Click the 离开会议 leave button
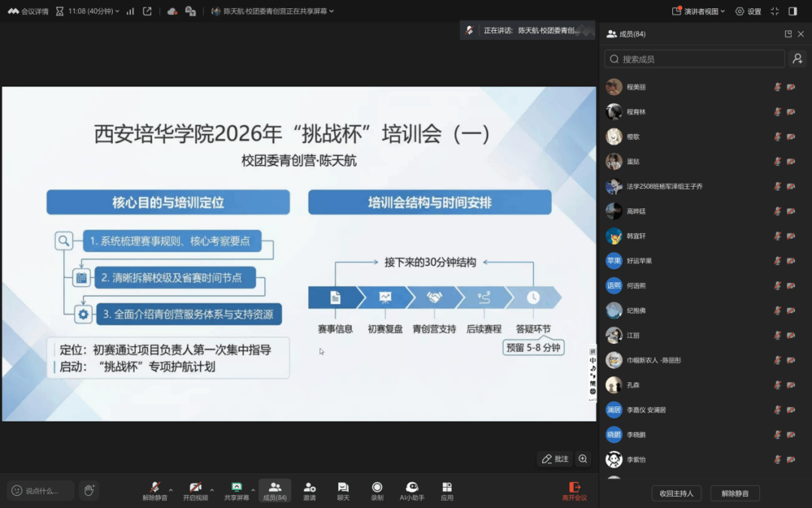The image size is (812, 508). 574,491
